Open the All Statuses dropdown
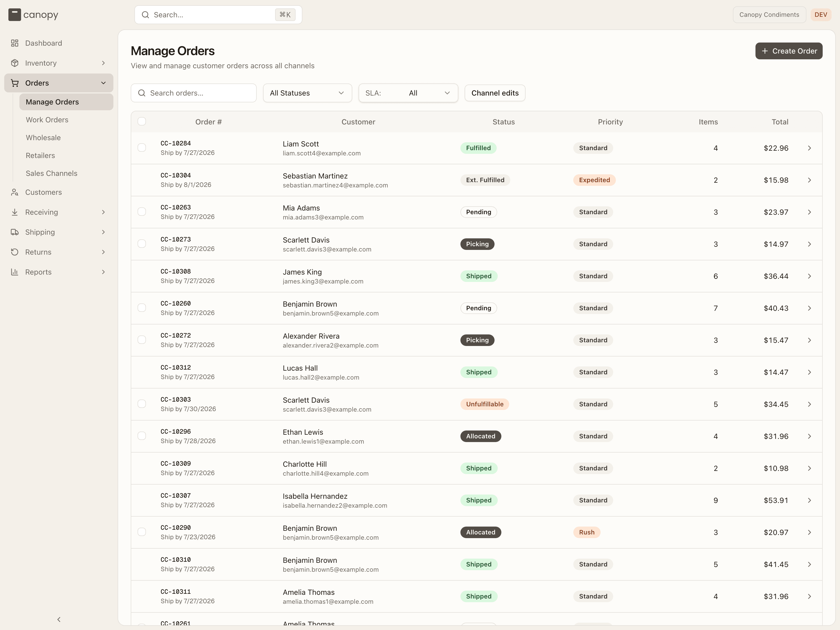Image resolution: width=840 pixels, height=630 pixels. 307,93
